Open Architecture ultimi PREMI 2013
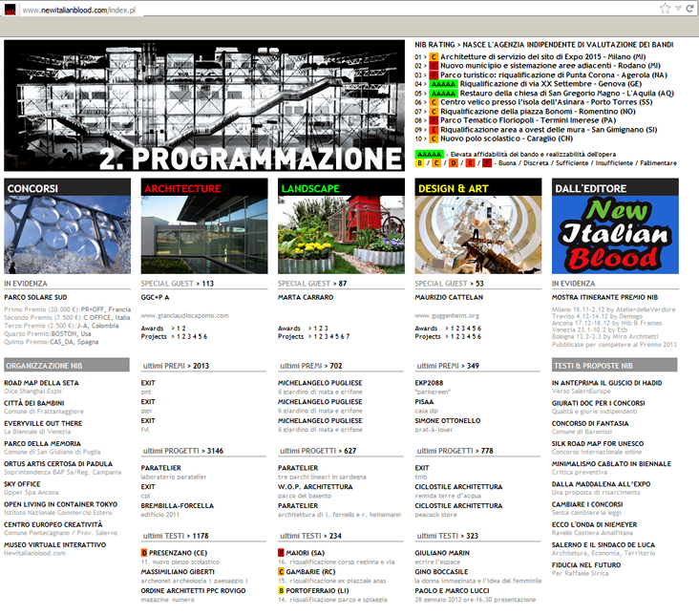 tap(176, 366)
